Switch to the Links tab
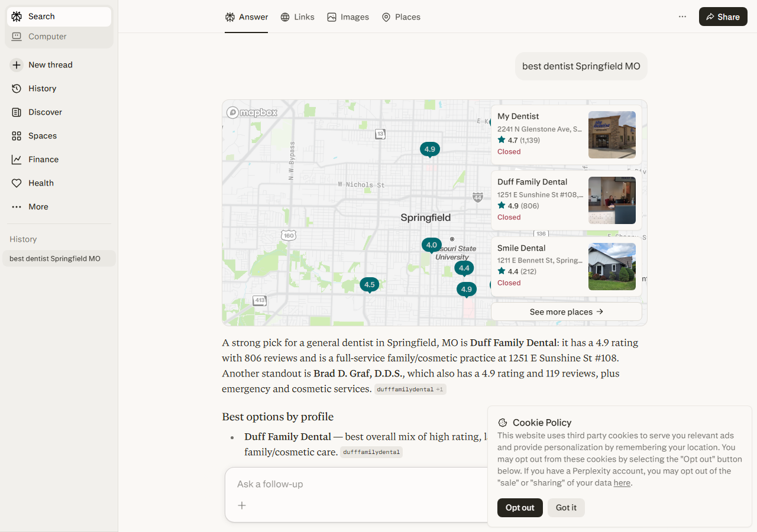 pos(297,17)
